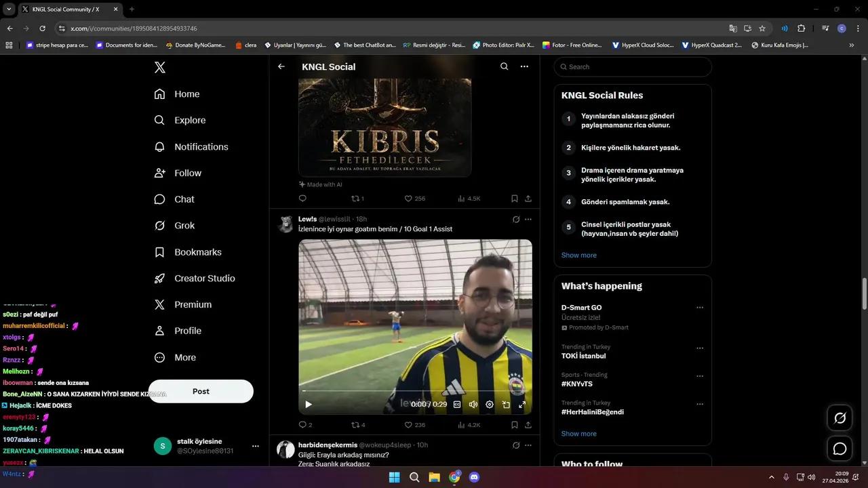Viewport: 868px width, 488px height.
Task: Open options for the #KNYvTS trend
Action: (700, 376)
